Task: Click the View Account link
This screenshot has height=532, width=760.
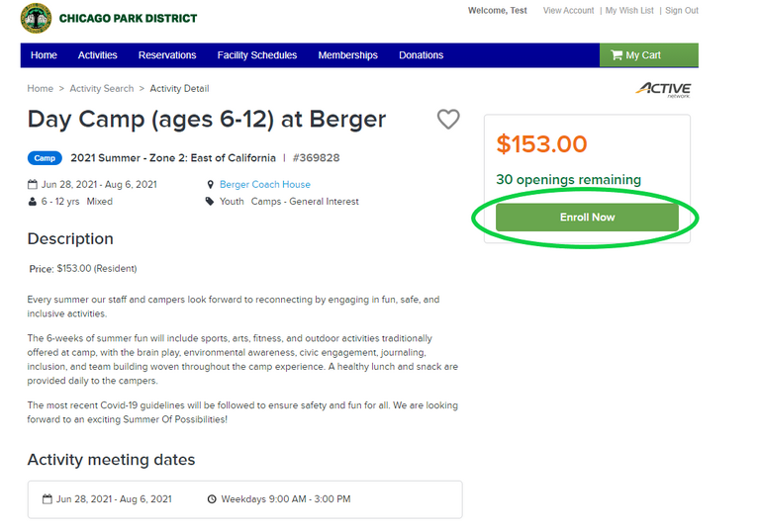Action: (x=568, y=11)
